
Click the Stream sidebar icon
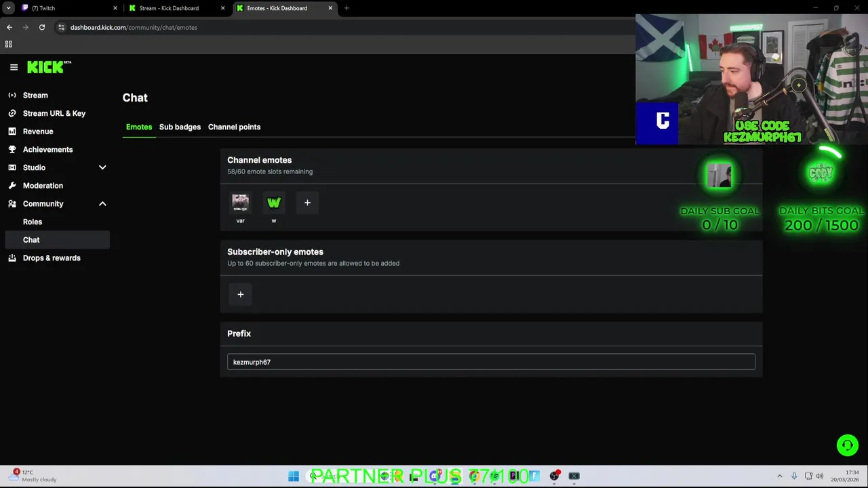(x=12, y=96)
